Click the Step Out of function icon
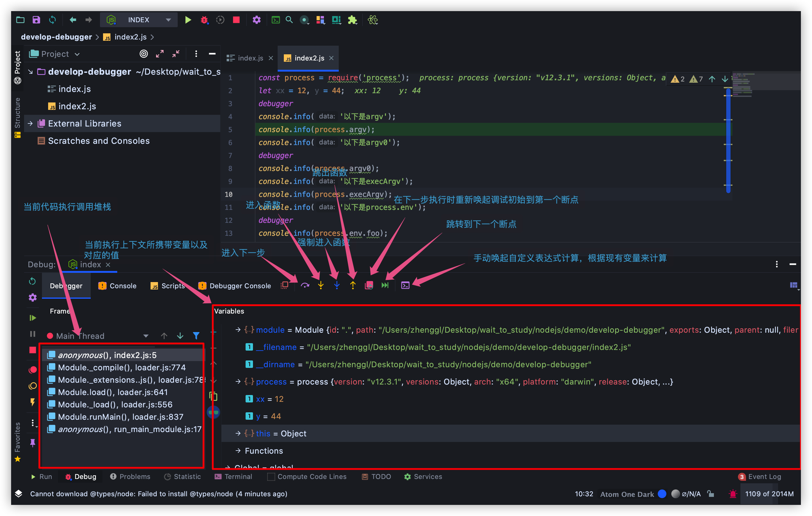Screen dimensions: 812x516 [x=353, y=286]
